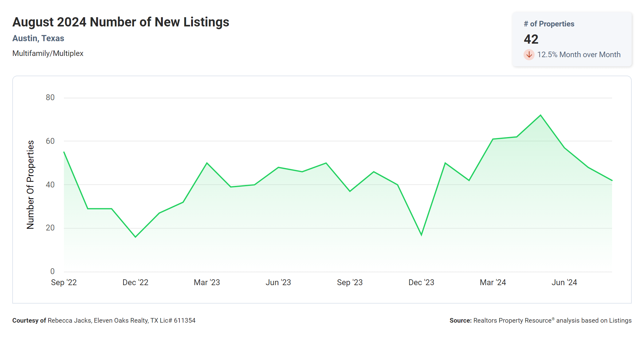Click the 'Source: Realtors Property Resource' attribution

[x=540, y=320]
